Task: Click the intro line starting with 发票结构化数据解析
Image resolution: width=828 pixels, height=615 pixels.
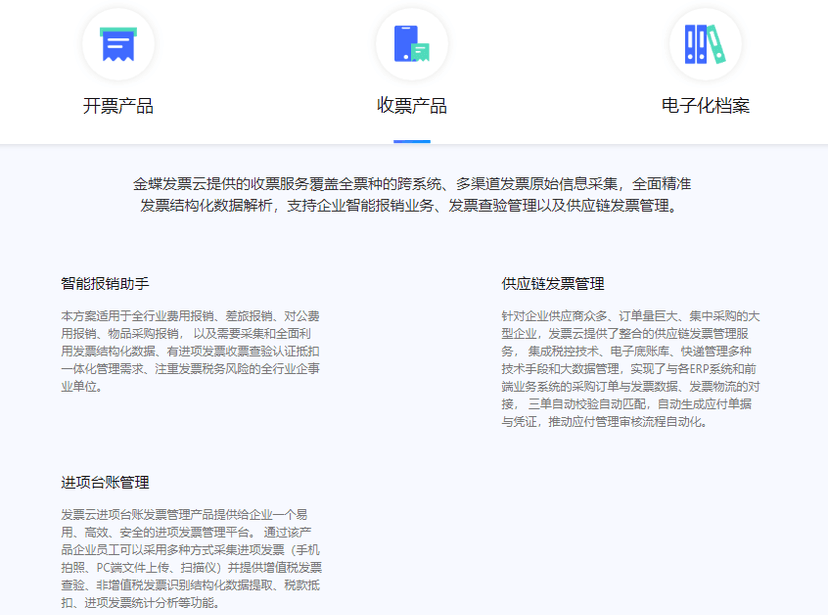Action: coord(412,206)
